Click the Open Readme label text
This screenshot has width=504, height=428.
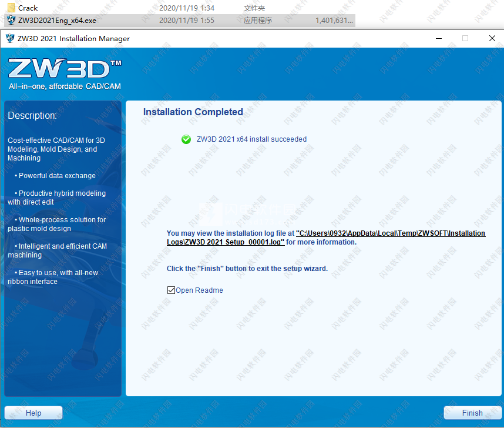[x=199, y=290]
